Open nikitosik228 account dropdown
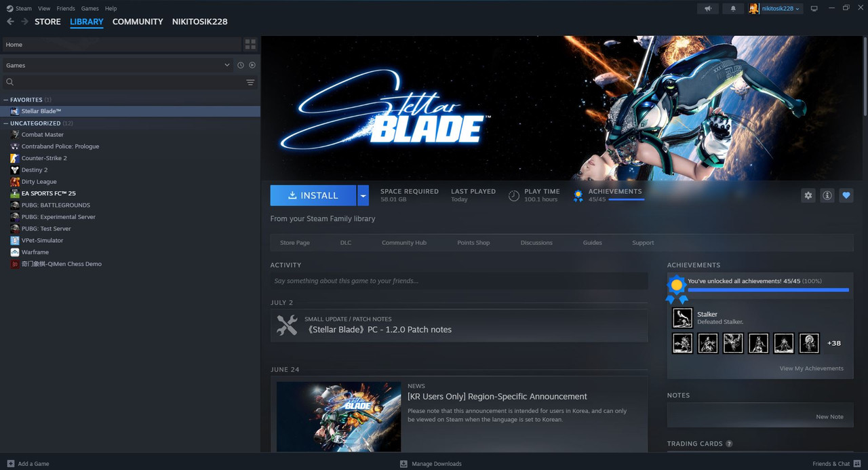 tap(781, 8)
